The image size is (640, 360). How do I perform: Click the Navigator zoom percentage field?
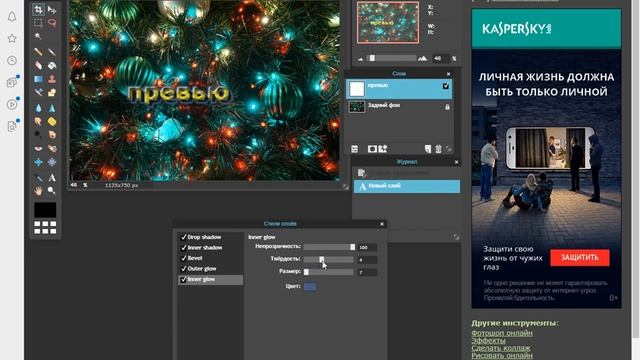(x=440, y=58)
